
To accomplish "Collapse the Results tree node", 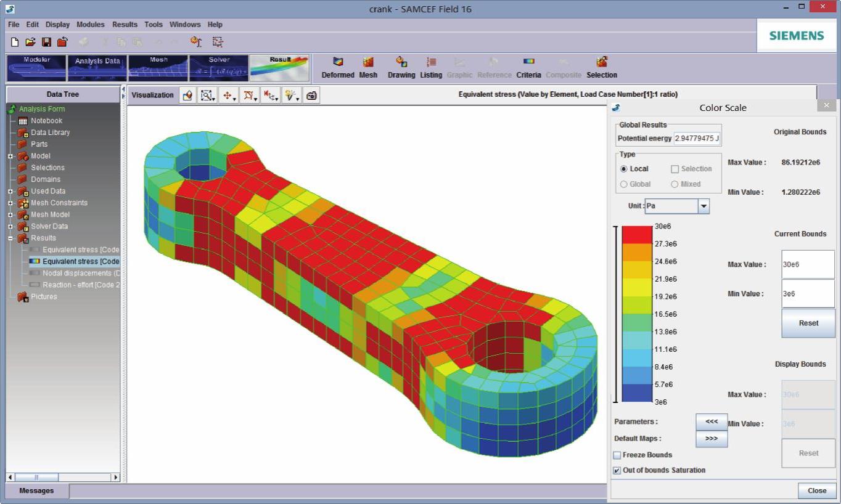I will (10, 238).
